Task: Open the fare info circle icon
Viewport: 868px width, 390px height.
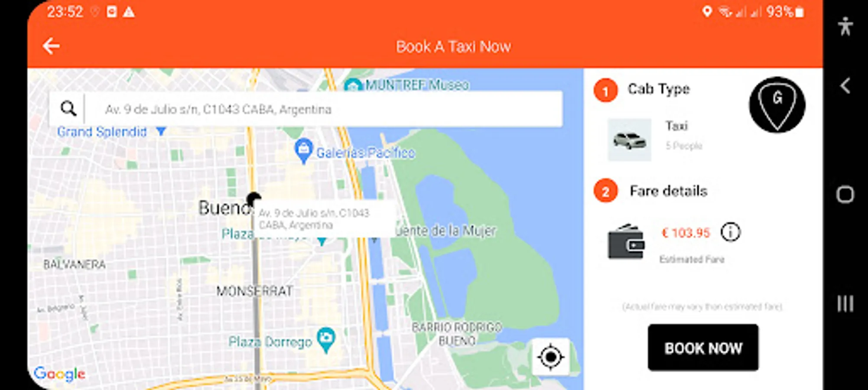Action: [x=730, y=232]
